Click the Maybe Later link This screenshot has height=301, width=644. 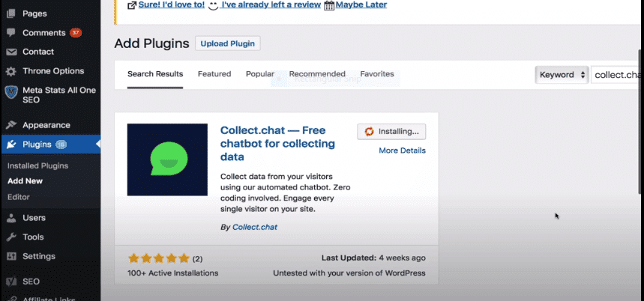click(x=361, y=5)
